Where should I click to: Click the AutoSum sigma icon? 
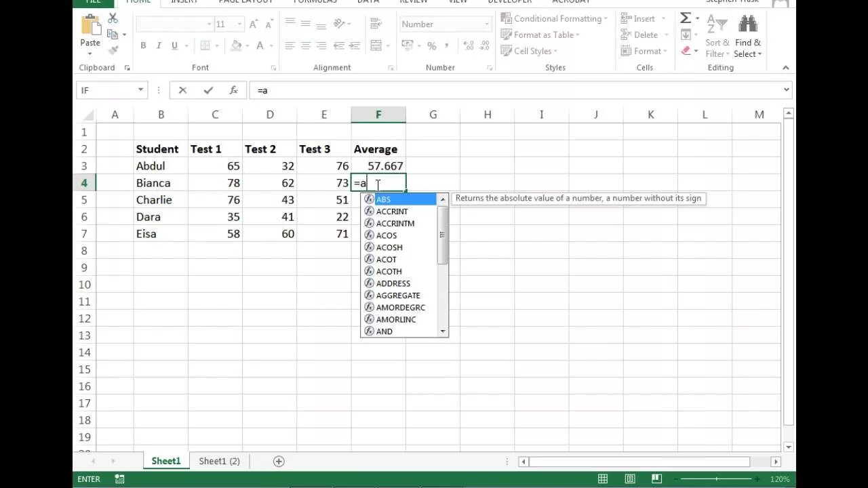[686, 18]
